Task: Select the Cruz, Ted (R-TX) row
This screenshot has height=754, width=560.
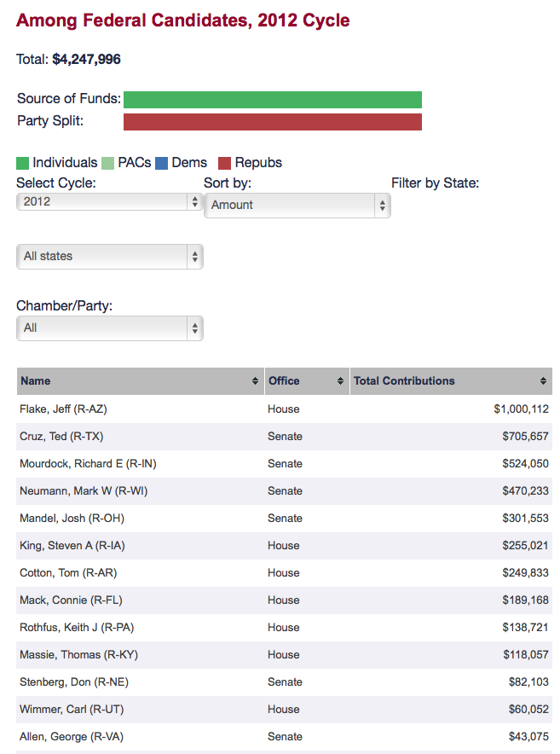Action: point(284,437)
